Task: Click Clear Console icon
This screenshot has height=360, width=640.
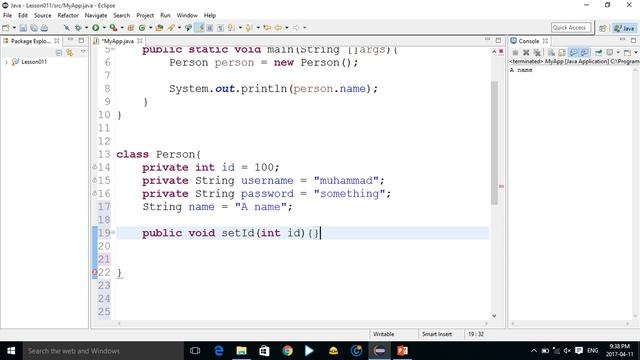Action: 551,53
